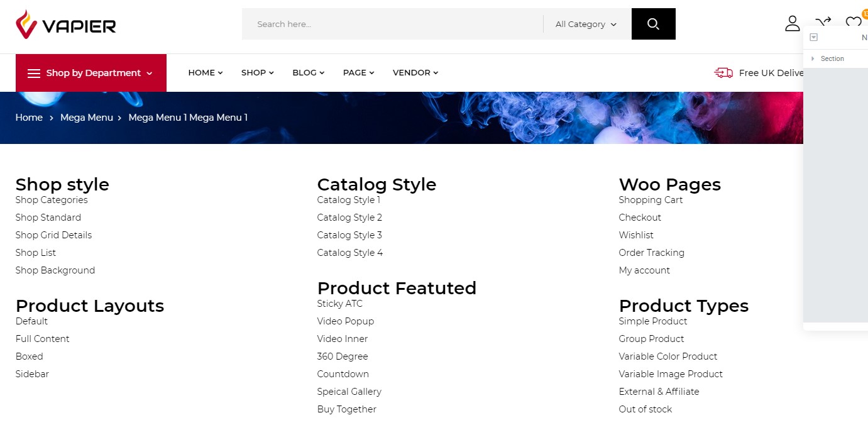Click Mega Menu in the breadcrumb
The image size is (868, 425).
(x=87, y=118)
